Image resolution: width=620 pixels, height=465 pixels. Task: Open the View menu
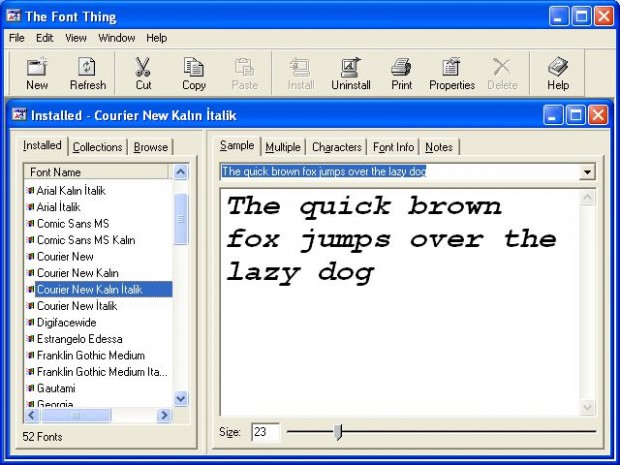click(76, 38)
